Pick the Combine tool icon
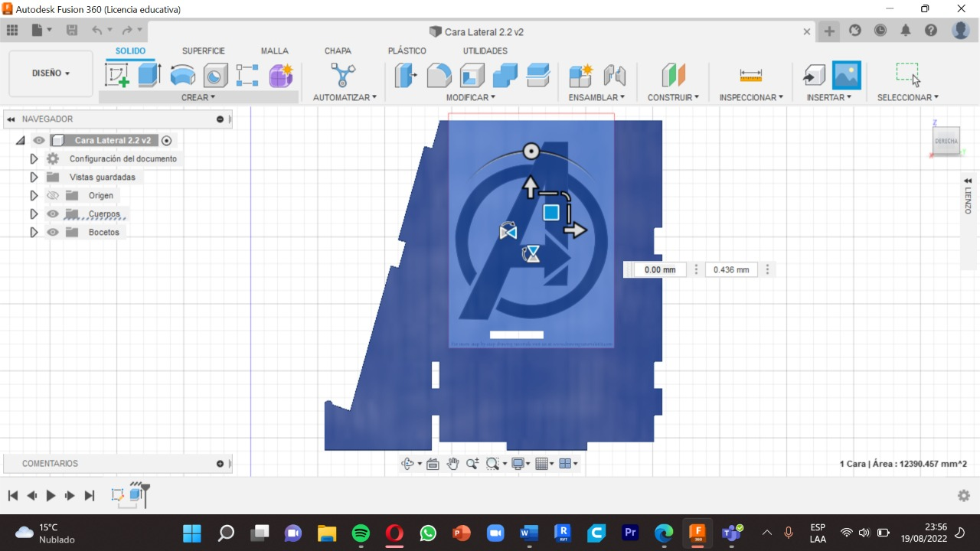Viewport: 980px width, 551px height. pos(505,75)
